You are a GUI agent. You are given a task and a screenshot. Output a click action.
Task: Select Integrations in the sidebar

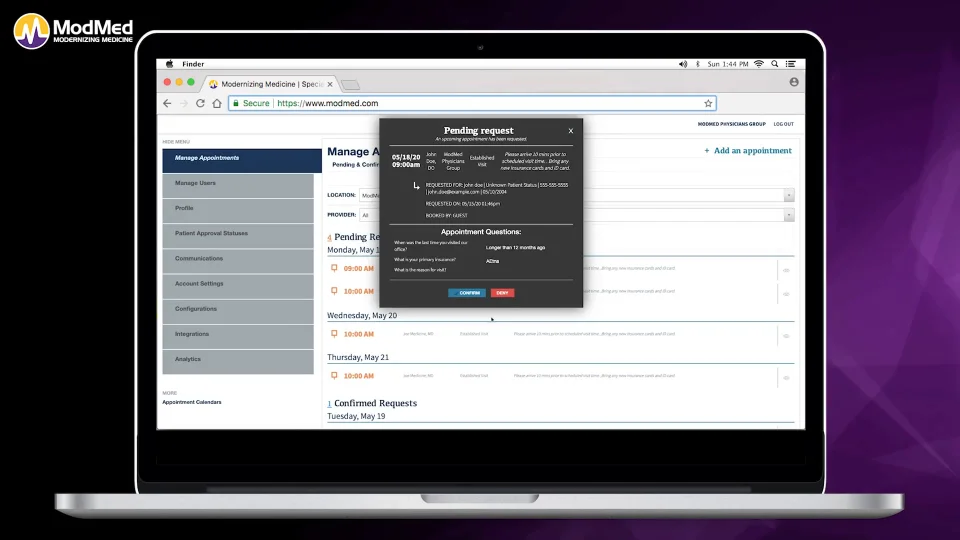pyautogui.click(x=238, y=337)
